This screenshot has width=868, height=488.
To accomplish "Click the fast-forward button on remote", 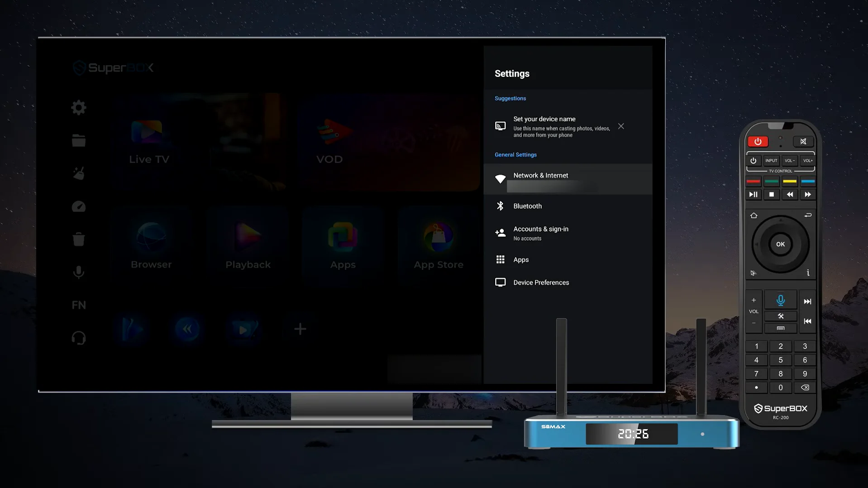I will click(x=808, y=195).
